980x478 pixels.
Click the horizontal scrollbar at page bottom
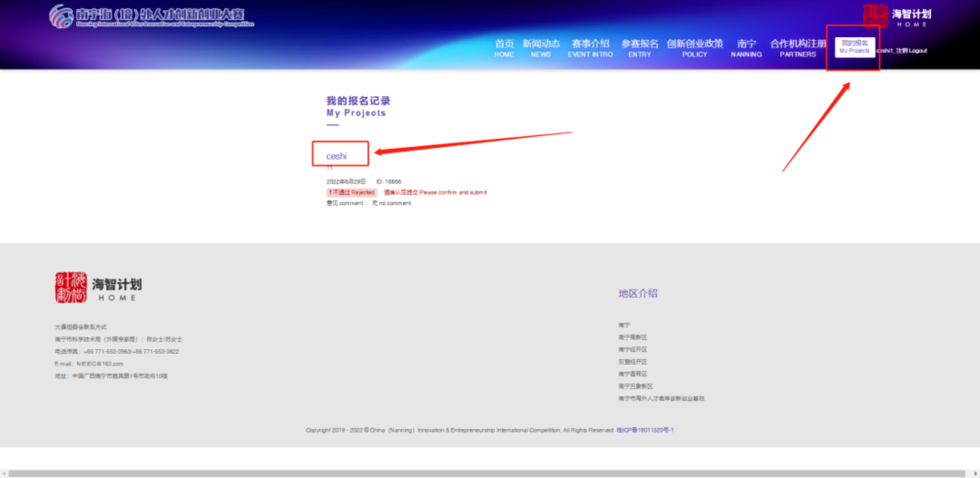pyautogui.click(x=487, y=474)
